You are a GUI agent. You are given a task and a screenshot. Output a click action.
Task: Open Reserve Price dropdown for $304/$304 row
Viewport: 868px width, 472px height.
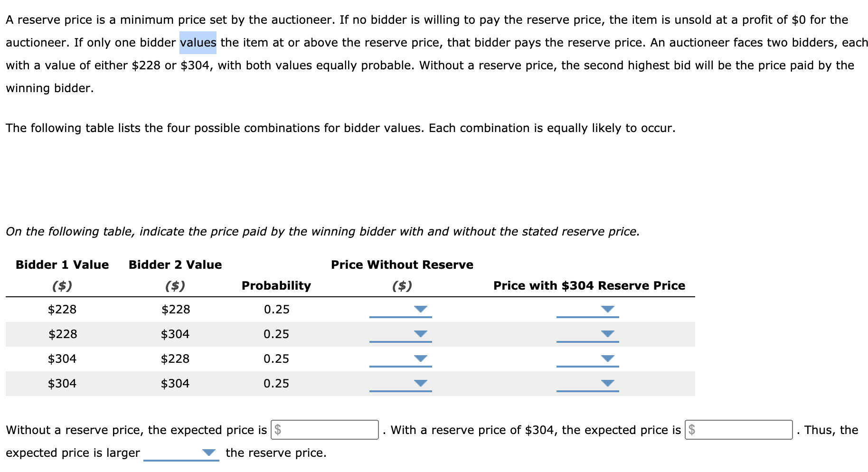coord(607,383)
